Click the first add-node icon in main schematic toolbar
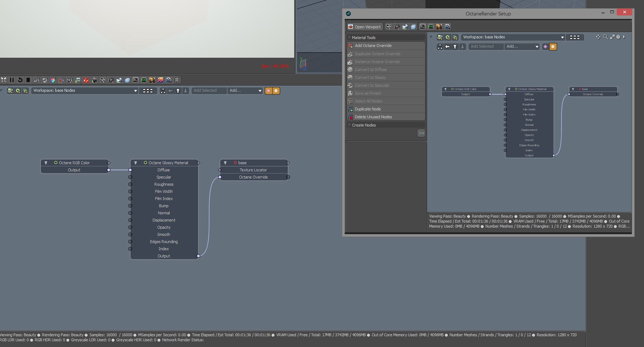 10,91
